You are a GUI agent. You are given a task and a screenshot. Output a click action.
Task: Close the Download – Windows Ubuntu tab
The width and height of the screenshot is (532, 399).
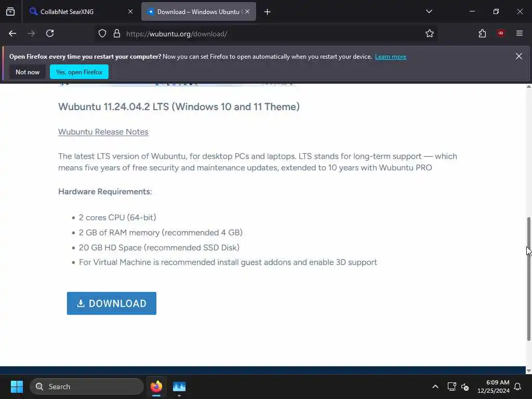[x=247, y=12]
